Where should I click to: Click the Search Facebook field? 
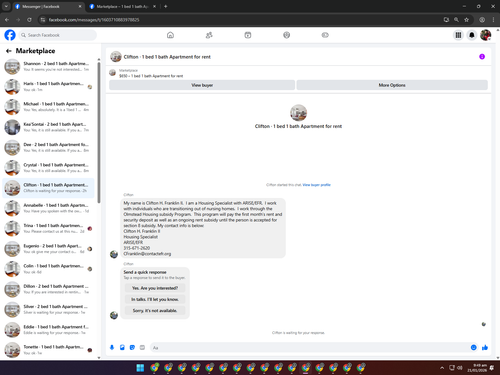tap(57, 35)
